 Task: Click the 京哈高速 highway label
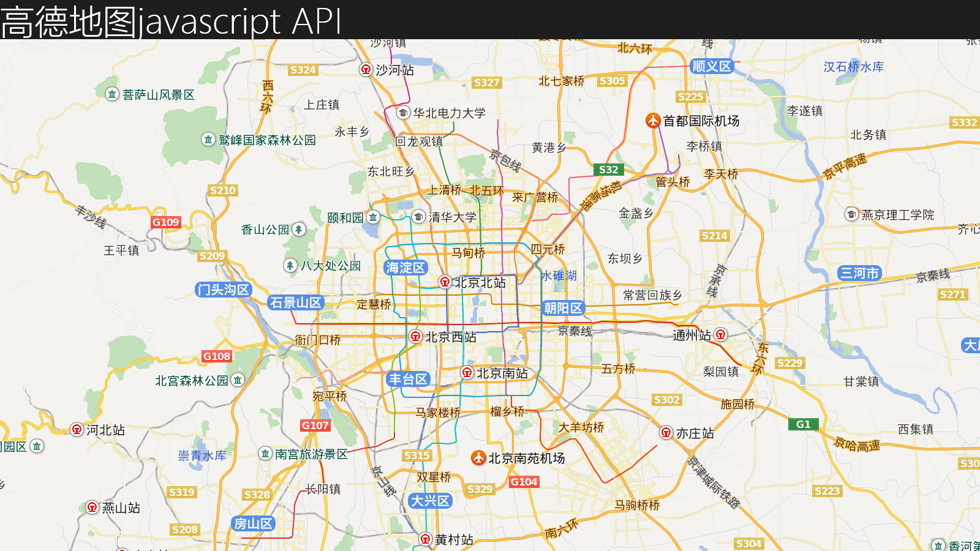858,444
